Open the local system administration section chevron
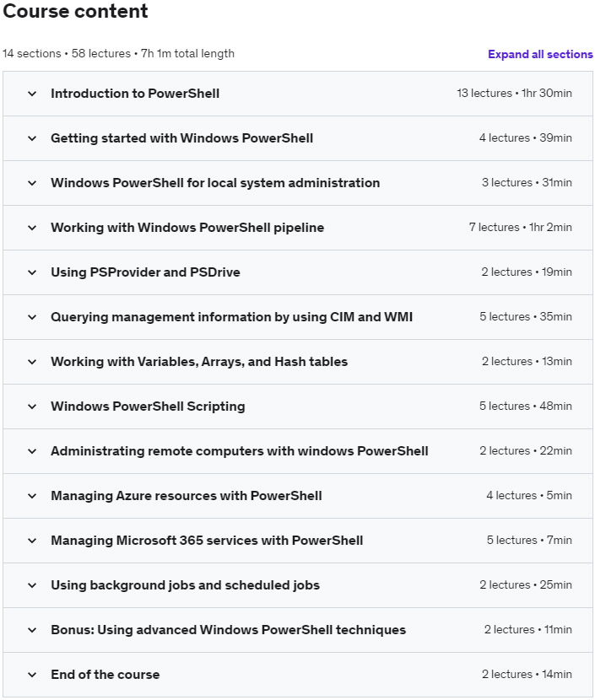 [32, 183]
